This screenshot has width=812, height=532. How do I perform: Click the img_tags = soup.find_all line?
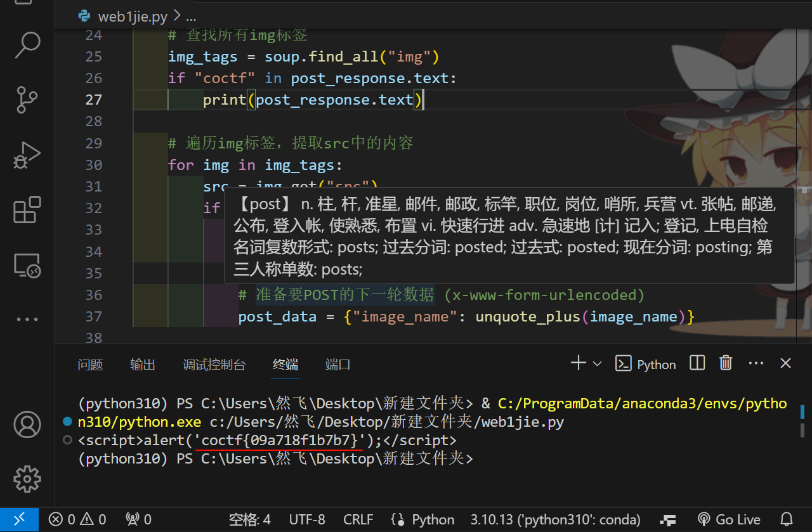pyautogui.click(x=304, y=56)
